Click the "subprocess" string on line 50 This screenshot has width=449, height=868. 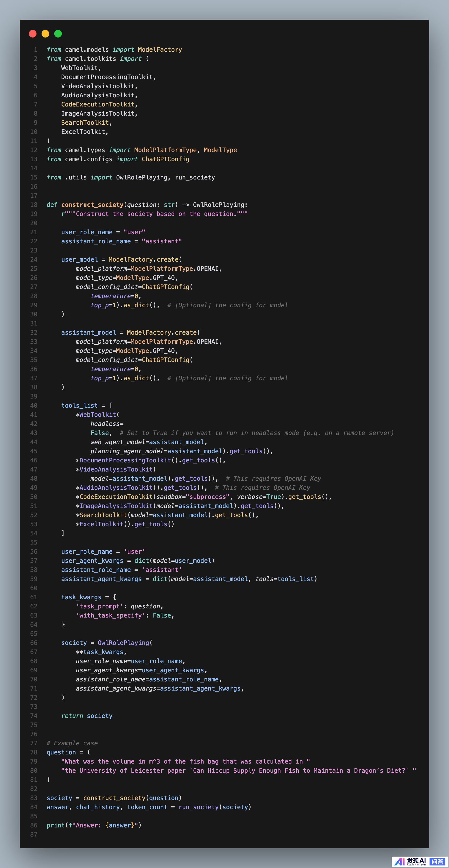pyautogui.click(x=208, y=497)
